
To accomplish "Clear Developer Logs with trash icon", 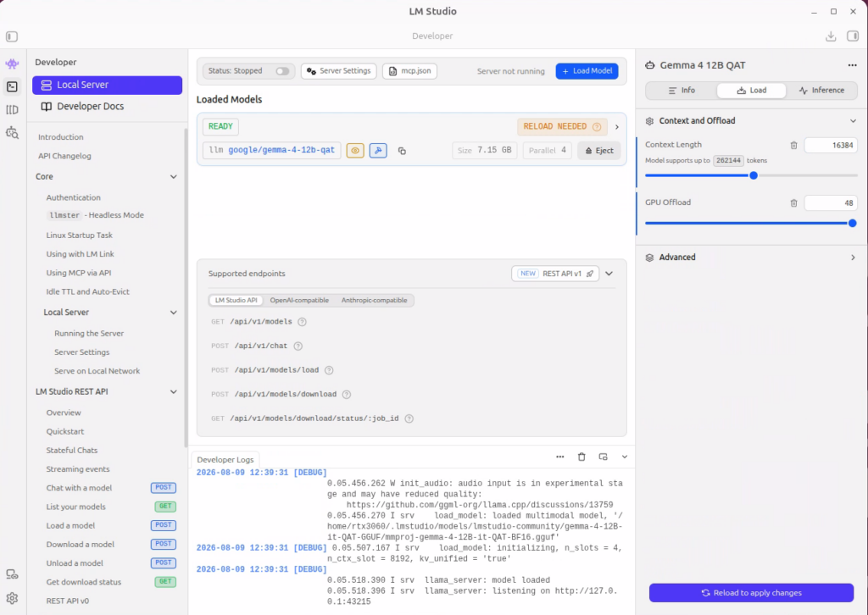I will coord(581,457).
